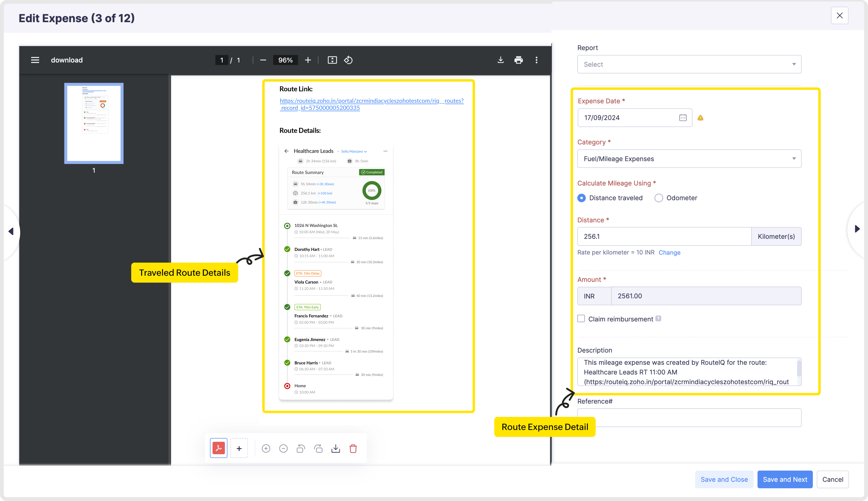868x501 pixels.
Task: Click the Sofia Manzano owner dropdown in PDF
Action: point(354,151)
